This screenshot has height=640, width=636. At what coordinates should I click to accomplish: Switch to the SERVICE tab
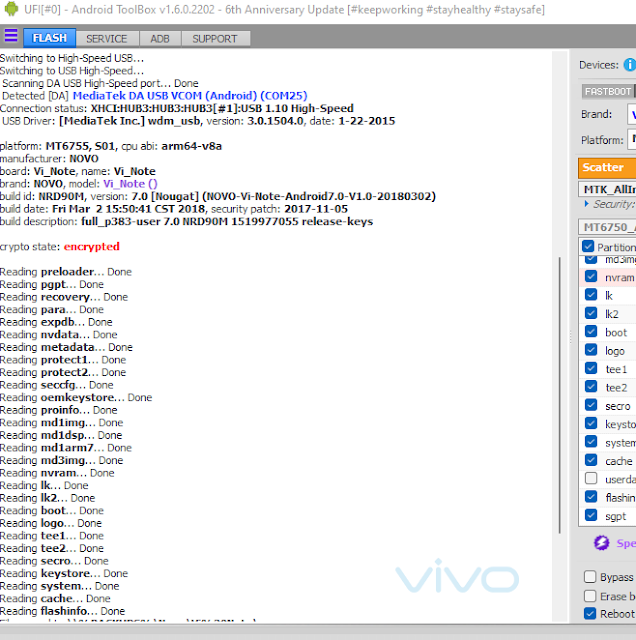pos(106,39)
